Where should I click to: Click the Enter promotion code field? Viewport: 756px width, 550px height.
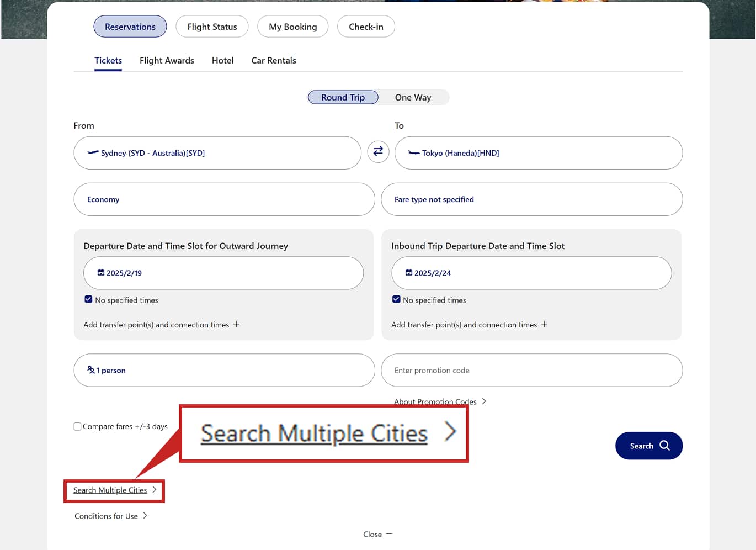pos(531,370)
